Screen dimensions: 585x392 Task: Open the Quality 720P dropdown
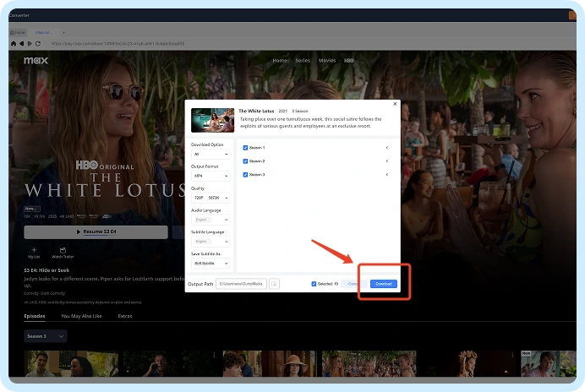click(210, 198)
